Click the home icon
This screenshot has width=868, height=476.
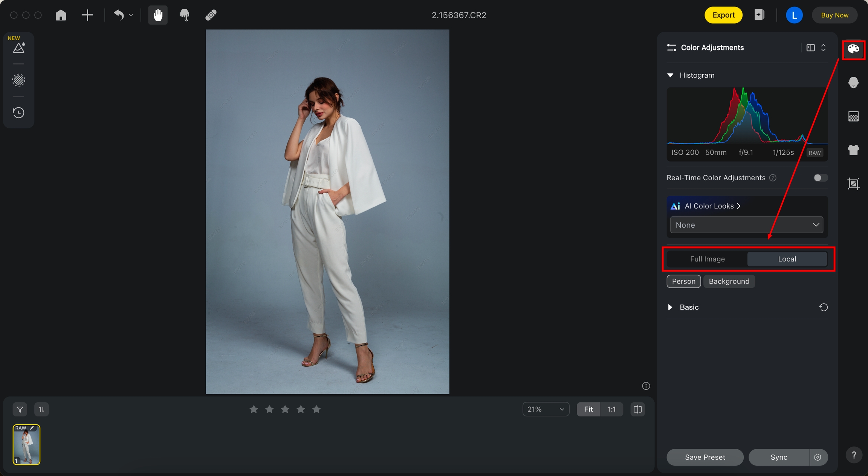pos(61,15)
